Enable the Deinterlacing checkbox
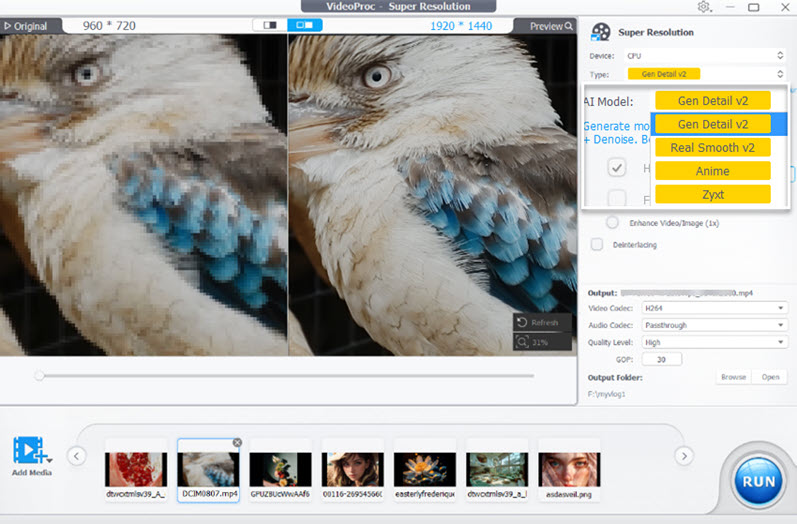The image size is (797, 524). (597, 244)
